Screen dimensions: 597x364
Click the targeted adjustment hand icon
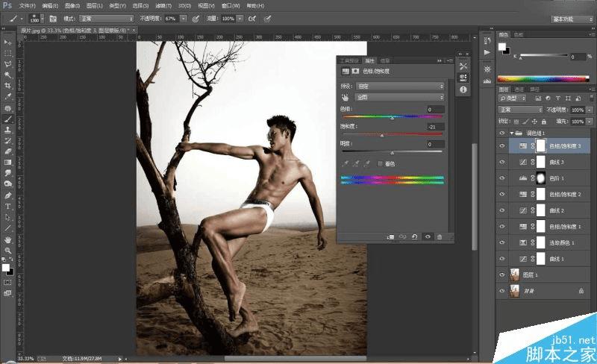coord(345,98)
